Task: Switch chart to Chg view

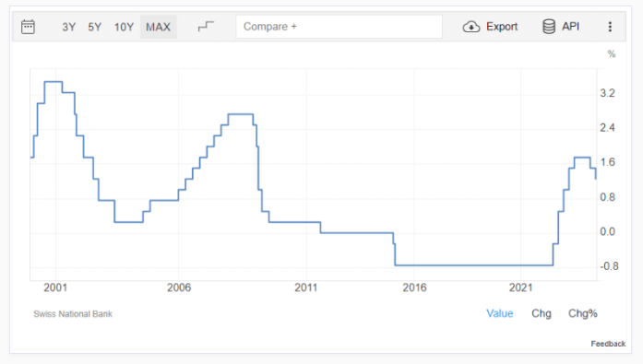Action: 542,313
